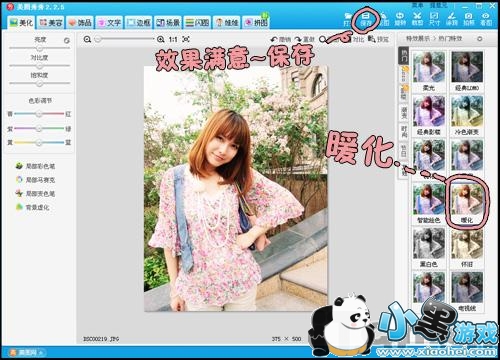Open the 尺寸 (Size) tool

tap(434, 19)
